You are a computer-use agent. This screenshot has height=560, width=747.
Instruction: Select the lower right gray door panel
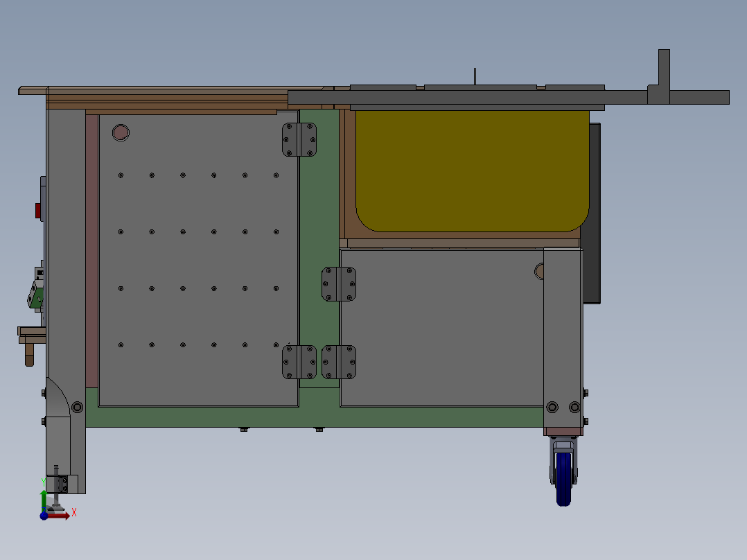[442, 328]
